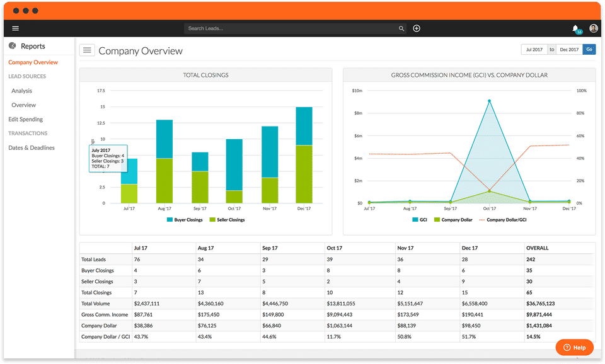Open the notifications bell
605x364 pixels.
pos(575,28)
